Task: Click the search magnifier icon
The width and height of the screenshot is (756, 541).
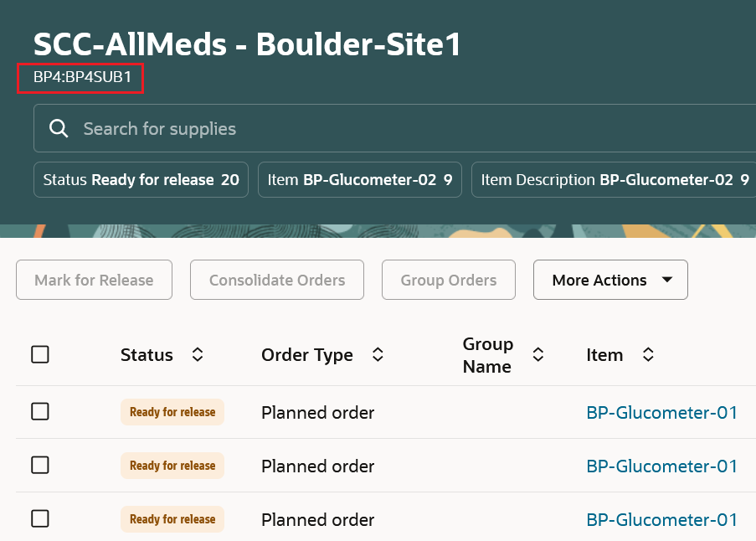Action: pos(59,129)
